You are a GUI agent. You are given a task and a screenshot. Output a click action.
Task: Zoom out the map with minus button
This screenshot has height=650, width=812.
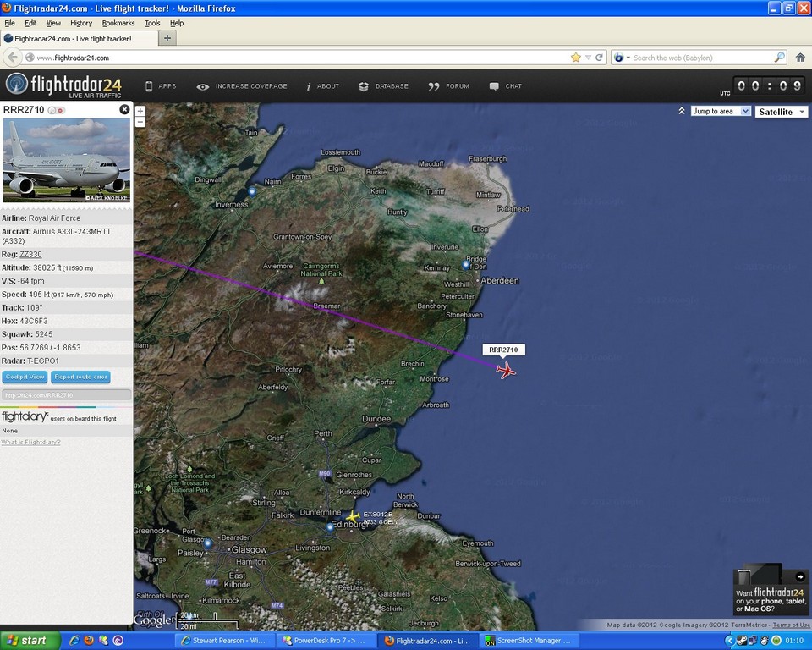(x=140, y=122)
